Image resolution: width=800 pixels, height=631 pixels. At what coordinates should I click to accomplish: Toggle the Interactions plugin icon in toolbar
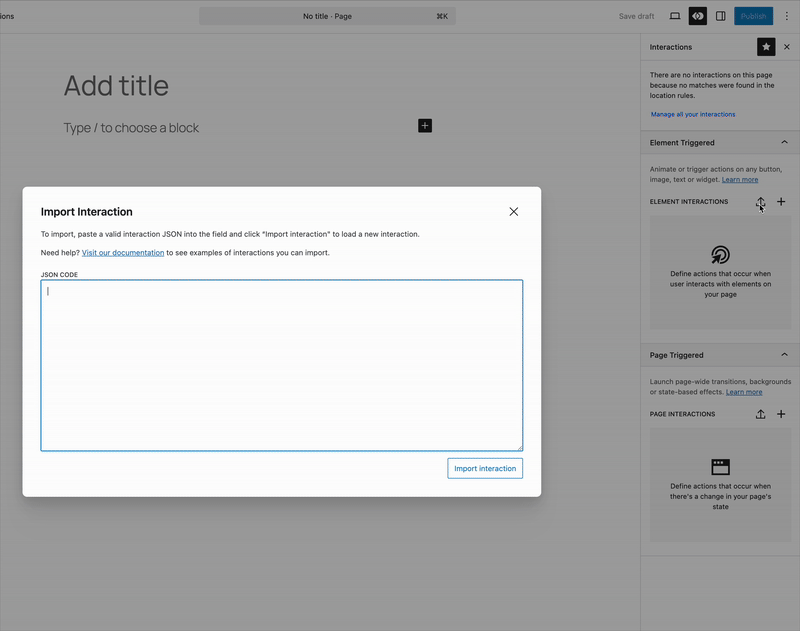(697, 16)
